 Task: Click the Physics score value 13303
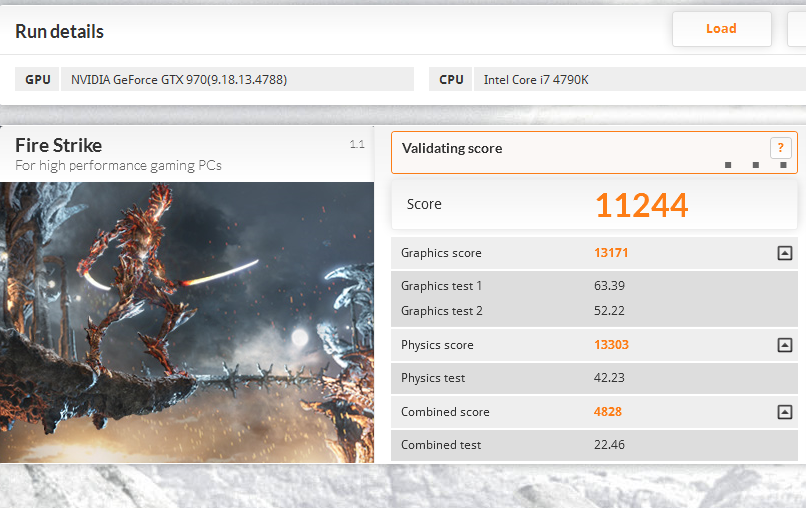coord(611,345)
